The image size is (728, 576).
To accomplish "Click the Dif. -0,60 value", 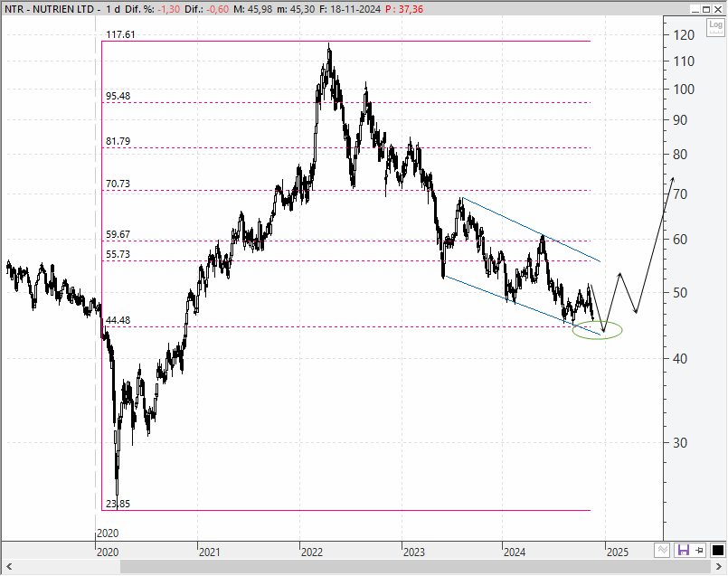I will click(x=218, y=9).
